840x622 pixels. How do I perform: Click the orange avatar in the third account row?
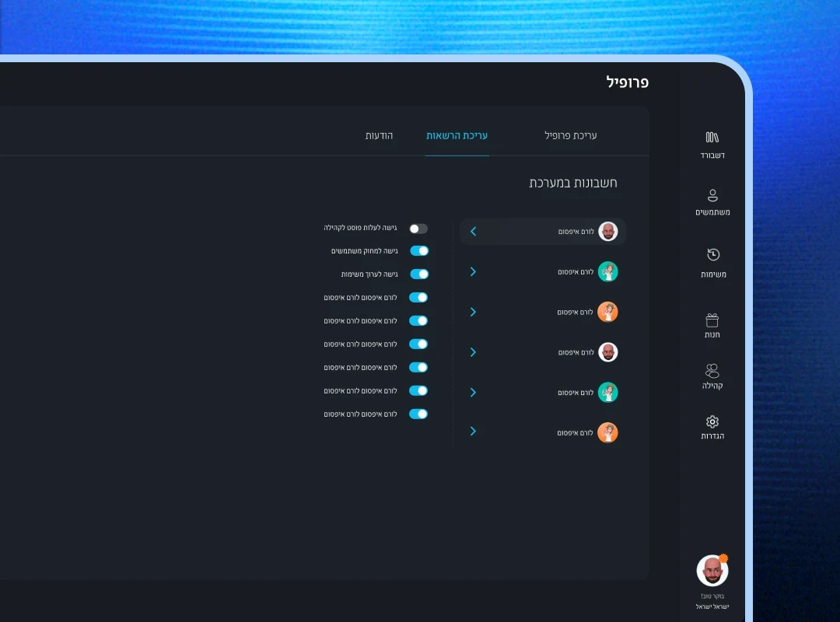tap(608, 312)
